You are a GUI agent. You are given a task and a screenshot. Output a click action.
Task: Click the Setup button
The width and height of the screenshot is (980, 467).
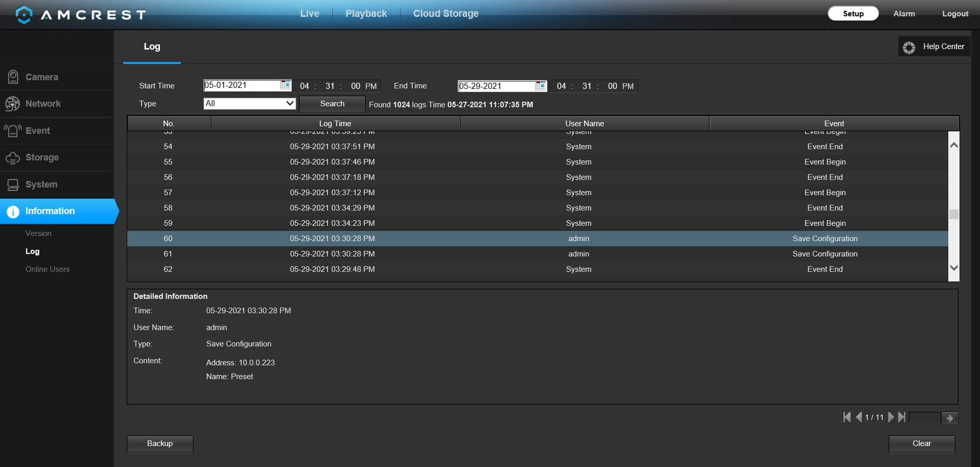tap(853, 14)
